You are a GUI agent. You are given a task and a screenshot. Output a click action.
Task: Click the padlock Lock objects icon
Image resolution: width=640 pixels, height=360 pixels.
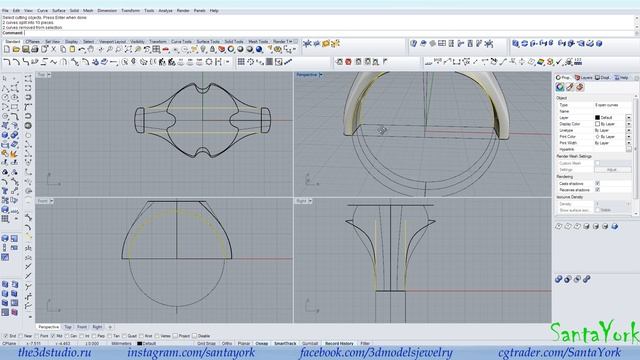click(212, 49)
